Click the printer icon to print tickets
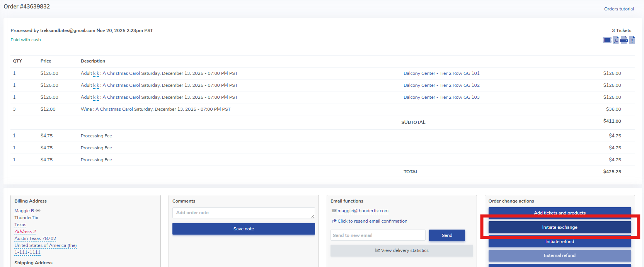The image size is (644, 267). point(624,40)
